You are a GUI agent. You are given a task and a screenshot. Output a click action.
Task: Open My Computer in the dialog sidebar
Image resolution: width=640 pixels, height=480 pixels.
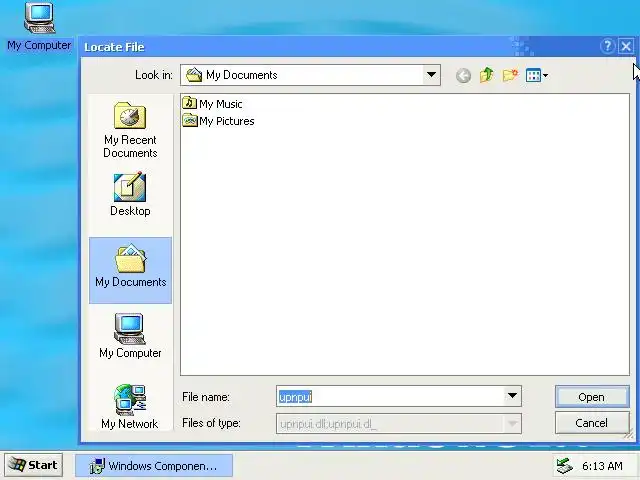(130, 336)
